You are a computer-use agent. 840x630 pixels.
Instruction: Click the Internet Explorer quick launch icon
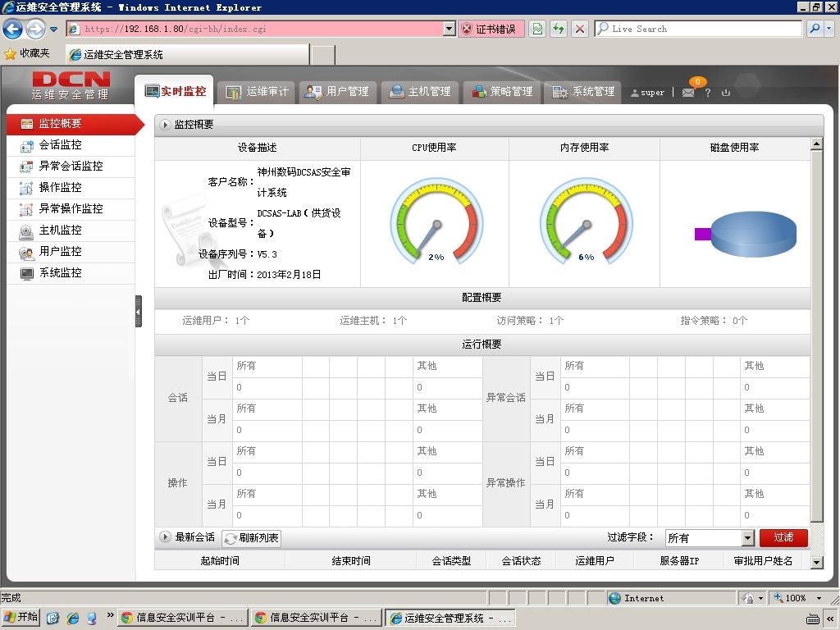[x=72, y=619]
